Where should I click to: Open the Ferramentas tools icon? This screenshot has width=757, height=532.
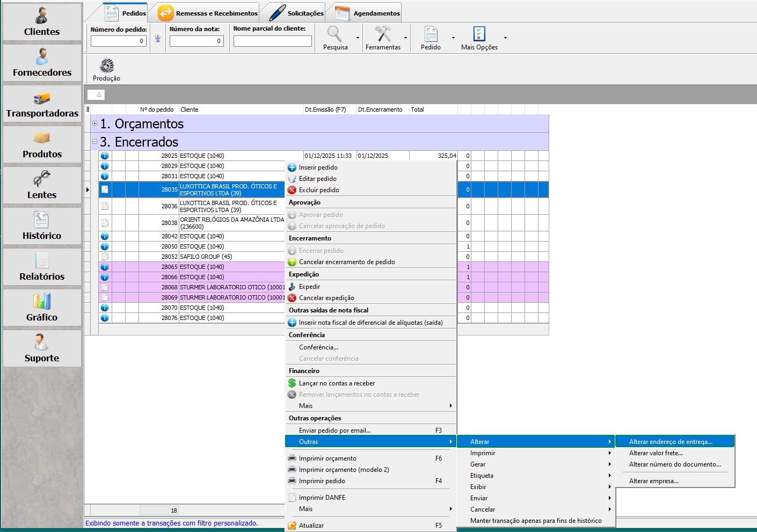click(x=382, y=34)
